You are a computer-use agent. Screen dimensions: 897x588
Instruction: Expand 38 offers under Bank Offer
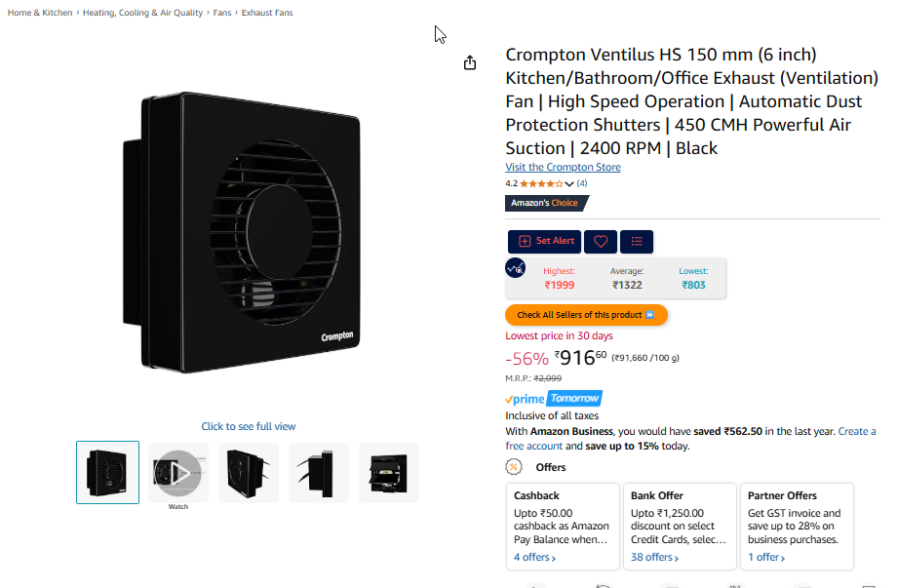[x=654, y=557]
